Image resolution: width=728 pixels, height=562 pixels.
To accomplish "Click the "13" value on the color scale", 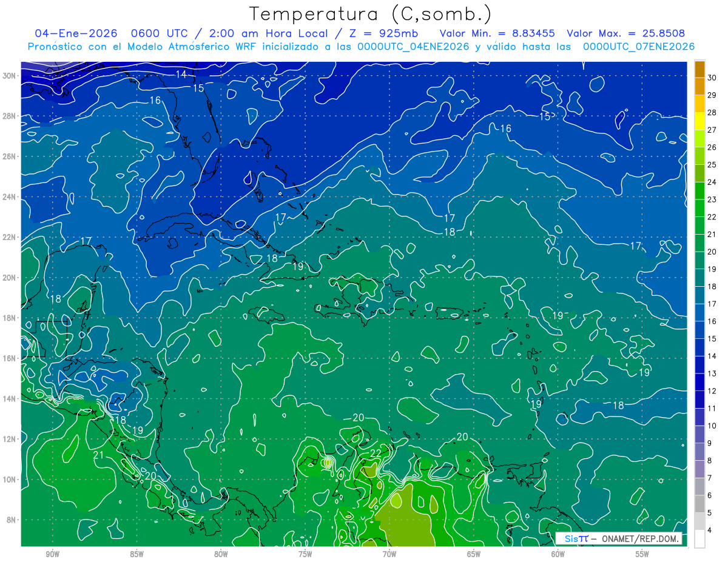I will pos(712,373).
